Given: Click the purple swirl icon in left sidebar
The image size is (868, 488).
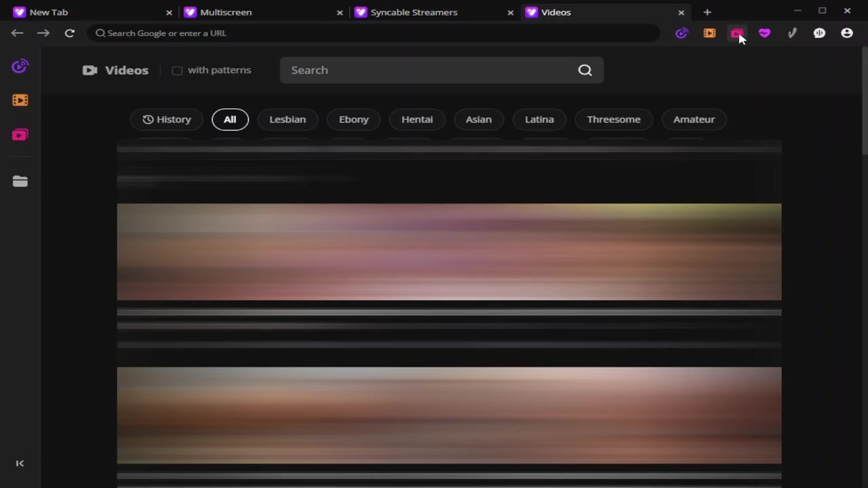Looking at the screenshot, I should [20, 66].
